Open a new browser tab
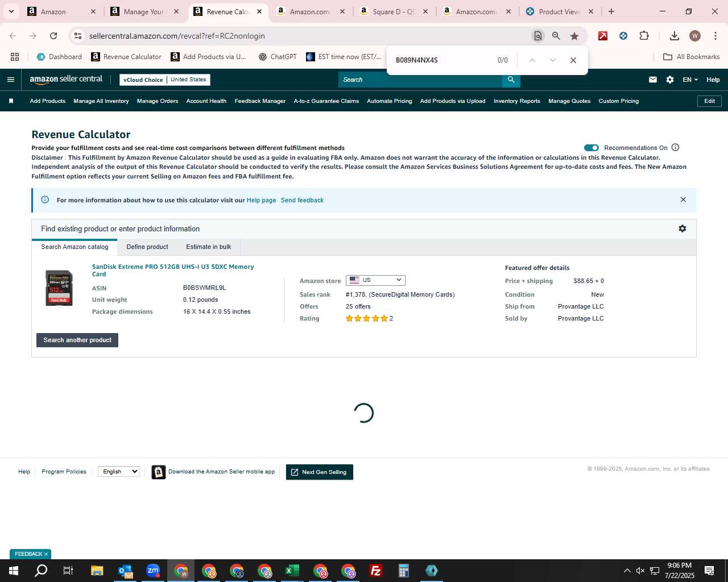Image resolution: width=728 pixels, height=582 pixels. coord(611,11)
